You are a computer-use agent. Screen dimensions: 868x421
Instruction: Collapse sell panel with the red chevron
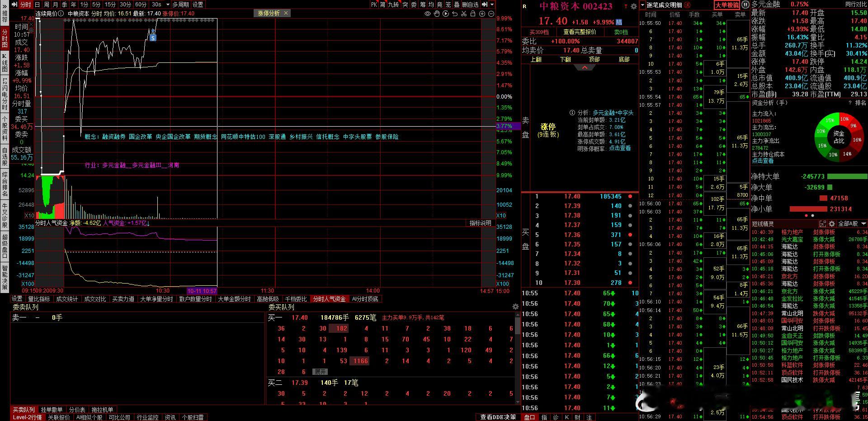click(585, 67)
